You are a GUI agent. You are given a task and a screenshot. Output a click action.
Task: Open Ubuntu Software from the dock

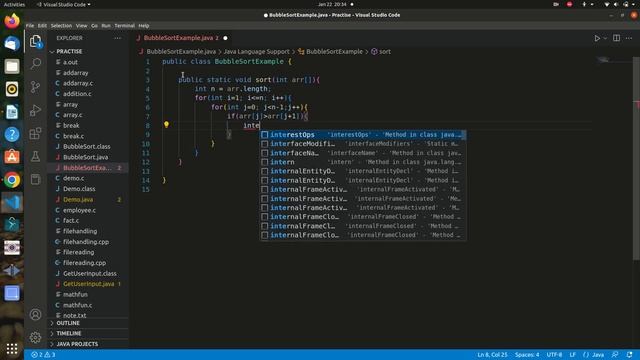pyautogui.click(x=12, y=157)
